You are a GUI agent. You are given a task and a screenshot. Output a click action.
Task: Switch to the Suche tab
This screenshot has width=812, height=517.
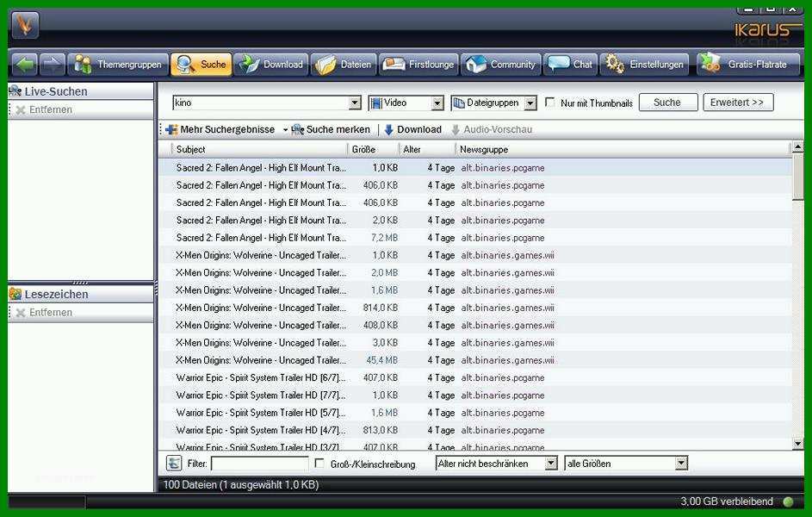[201, 65]
